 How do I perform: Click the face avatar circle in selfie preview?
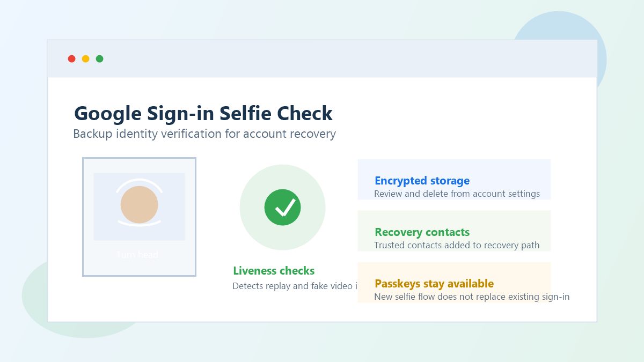[139, 204]
